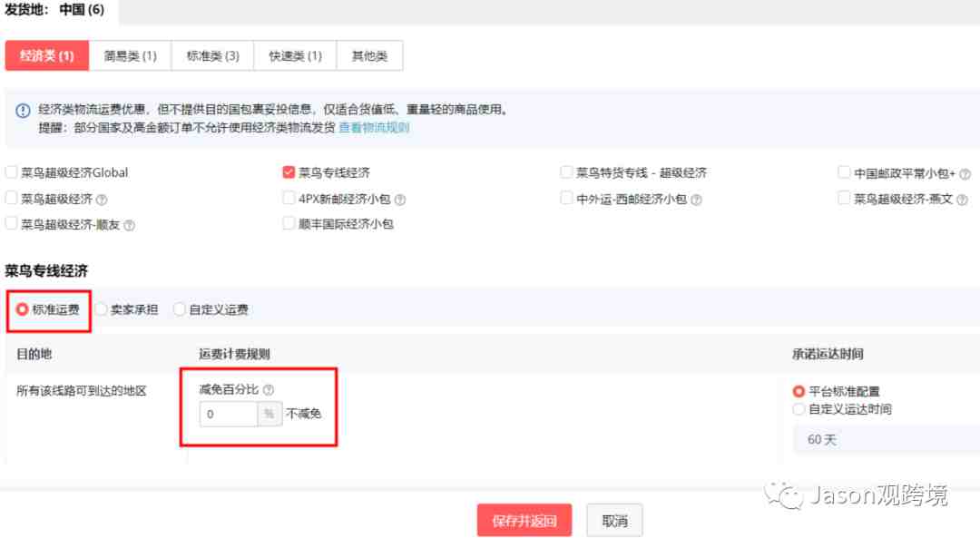Click 目的地 column header

coord(34,355)
